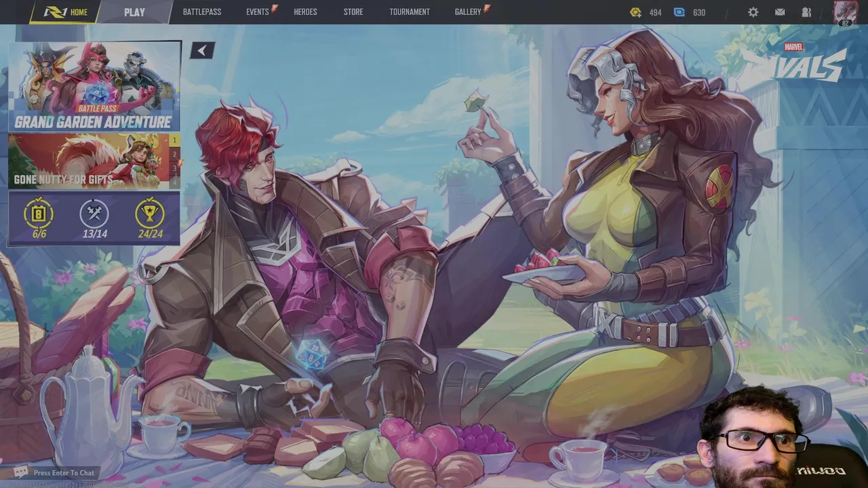The image size is (868, 488).
Task: Open the Play tab
Action: 134,12
